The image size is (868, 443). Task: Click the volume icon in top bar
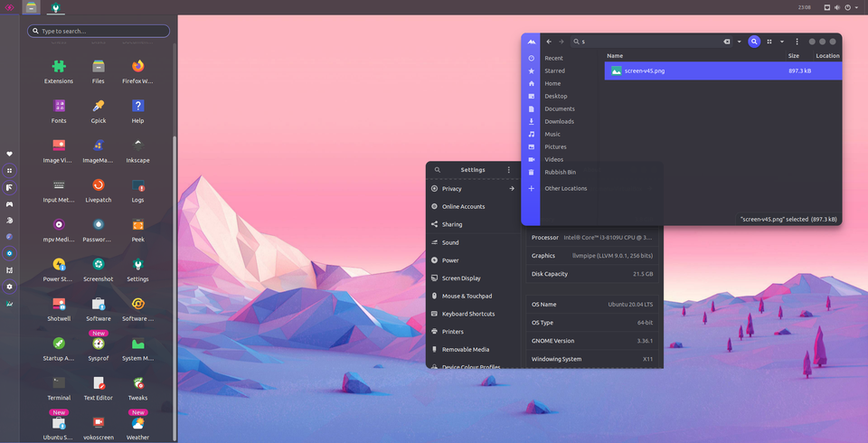pyautogui.click(x=836, y=8)
